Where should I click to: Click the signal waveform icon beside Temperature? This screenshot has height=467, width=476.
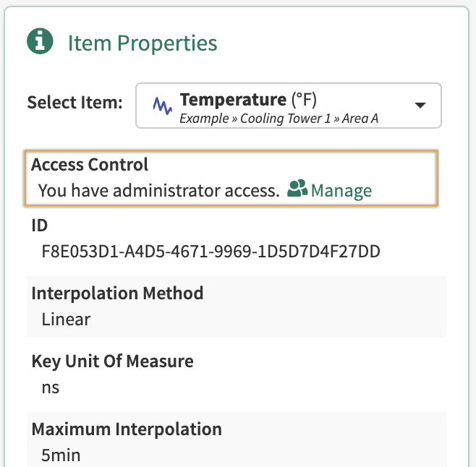pos(161,106)
